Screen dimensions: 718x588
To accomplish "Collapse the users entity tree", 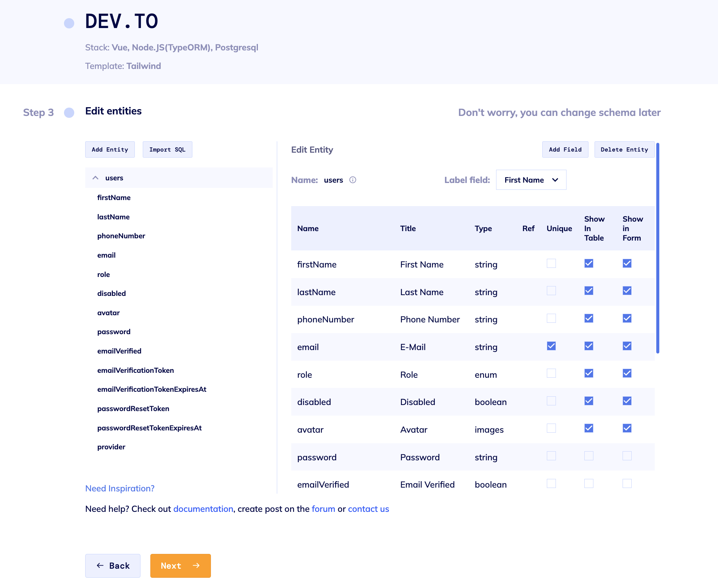I will tap(95, 178).
